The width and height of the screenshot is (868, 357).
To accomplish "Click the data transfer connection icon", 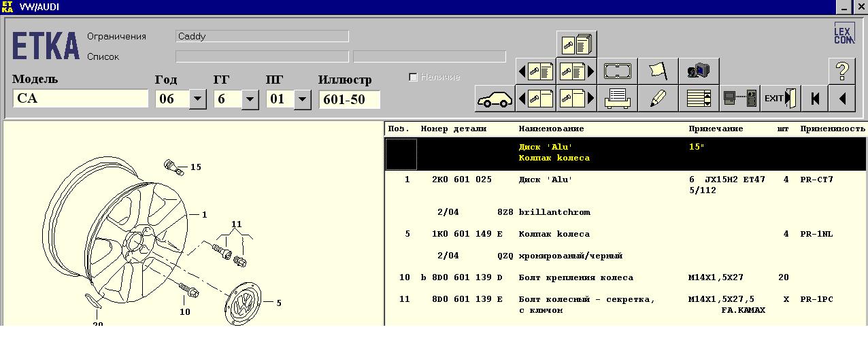I will click(x=739, y=99).
